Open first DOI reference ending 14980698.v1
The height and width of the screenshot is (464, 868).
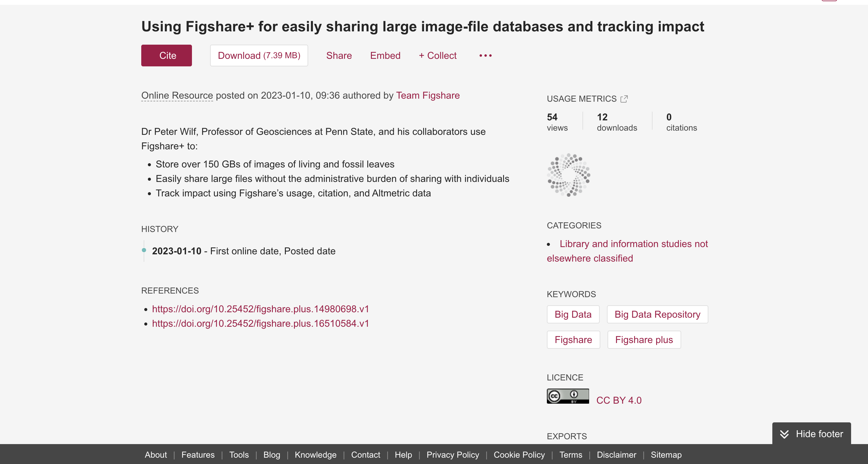click(260, 309)
